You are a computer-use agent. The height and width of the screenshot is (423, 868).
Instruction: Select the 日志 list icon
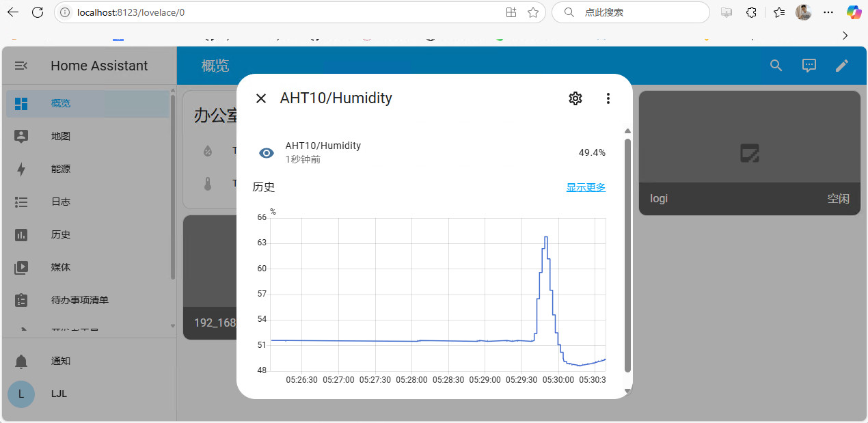[21, 202]
